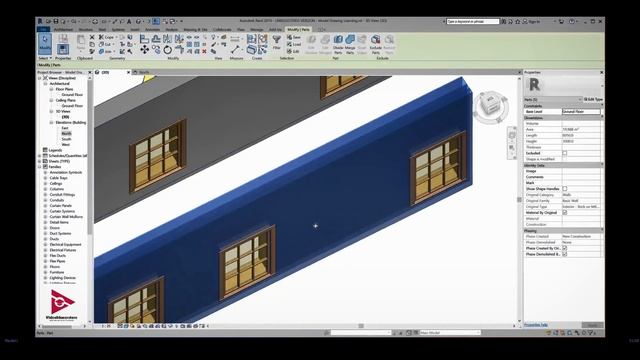Click the 3D view horizontal scrollbar

[361, 326]
